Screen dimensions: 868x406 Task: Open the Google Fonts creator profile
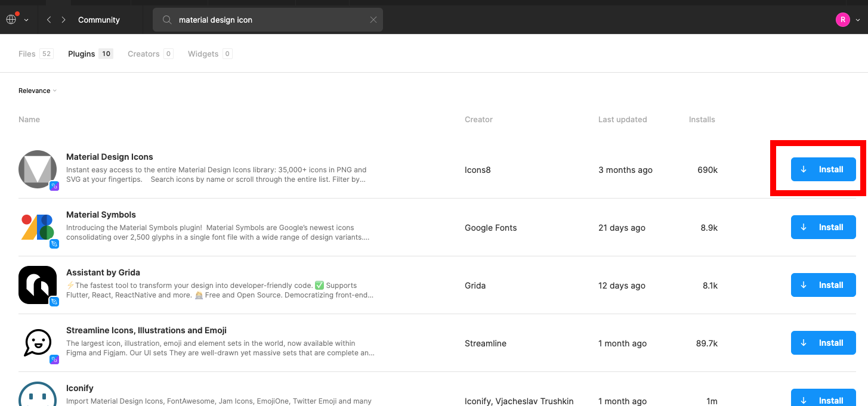pyautogui.click(x=490, y=228)
